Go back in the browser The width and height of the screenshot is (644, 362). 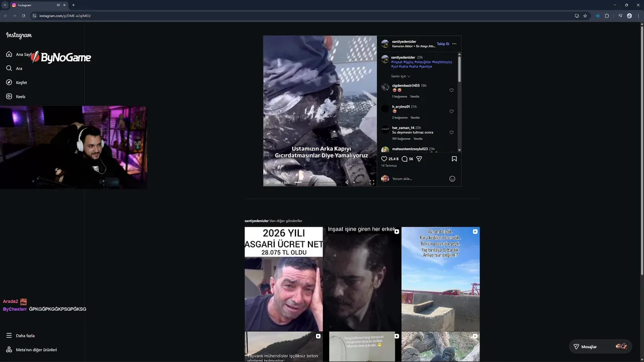(6, 16)
